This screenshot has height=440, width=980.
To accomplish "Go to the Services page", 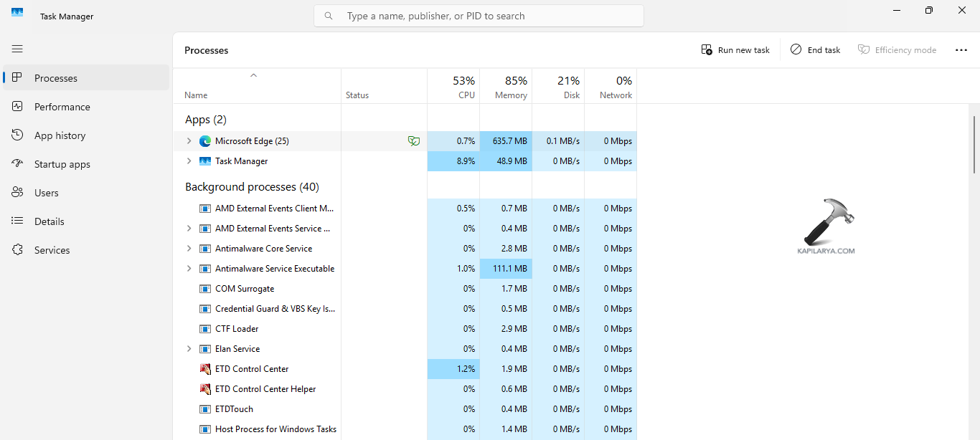I will point(52,250).
